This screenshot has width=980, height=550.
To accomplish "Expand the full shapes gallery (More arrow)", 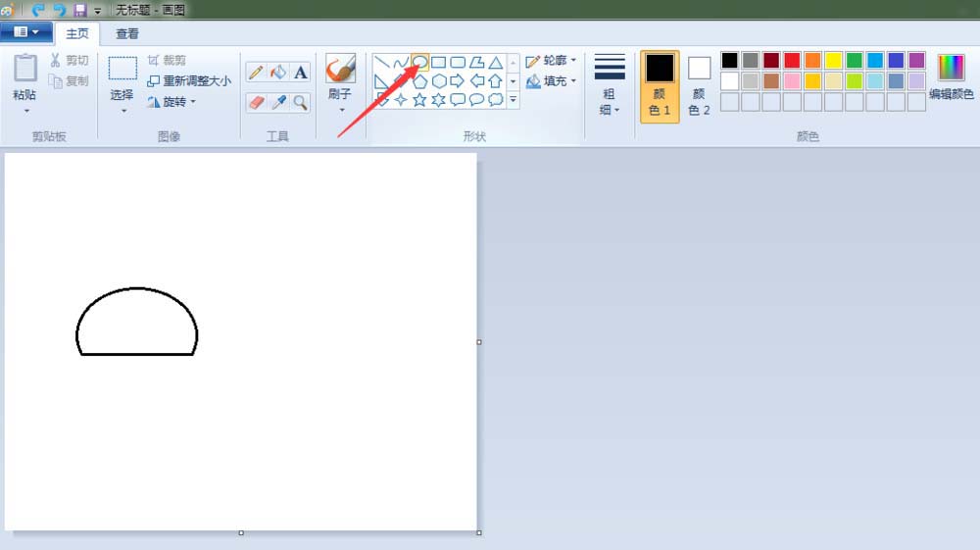I will pyautogui.click(x=514, y=100).
